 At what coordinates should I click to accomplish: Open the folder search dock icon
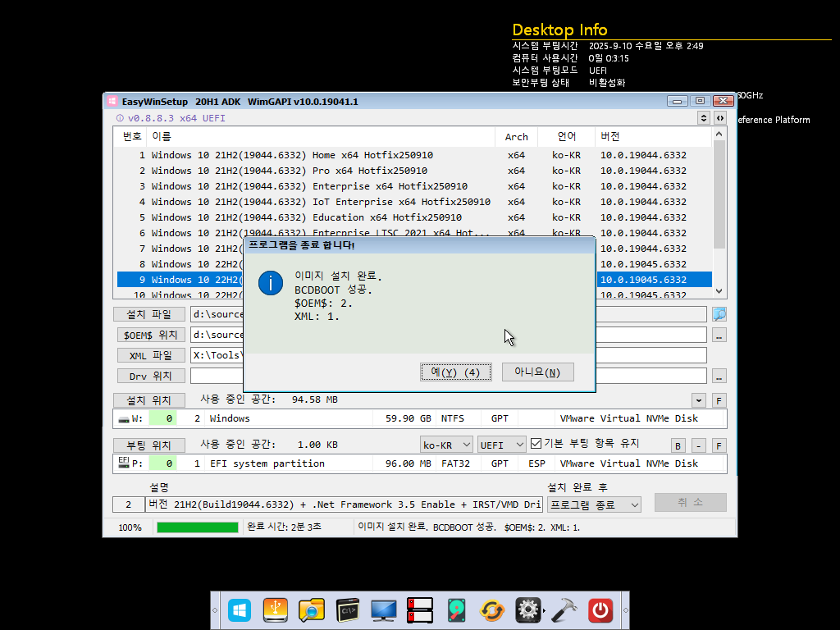point(311,610)
